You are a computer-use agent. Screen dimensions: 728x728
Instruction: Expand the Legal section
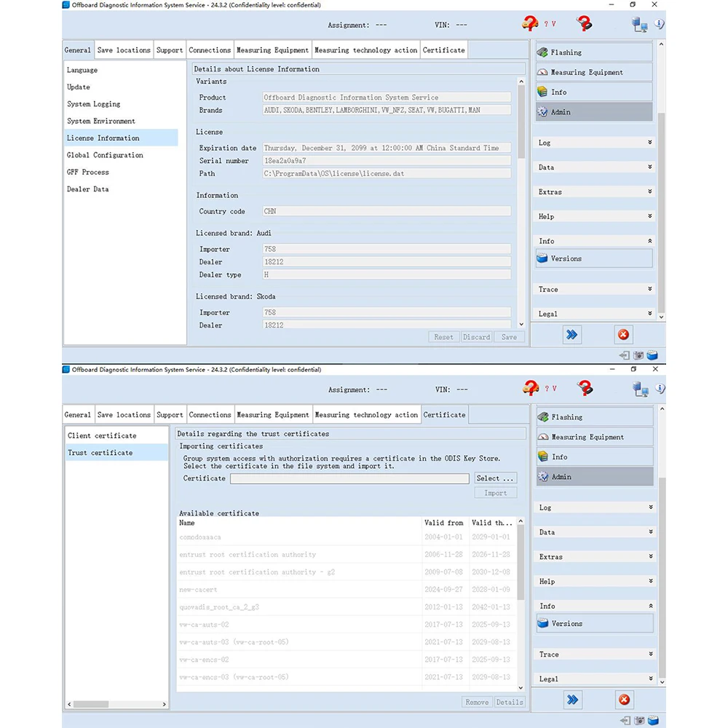(595, 313)
